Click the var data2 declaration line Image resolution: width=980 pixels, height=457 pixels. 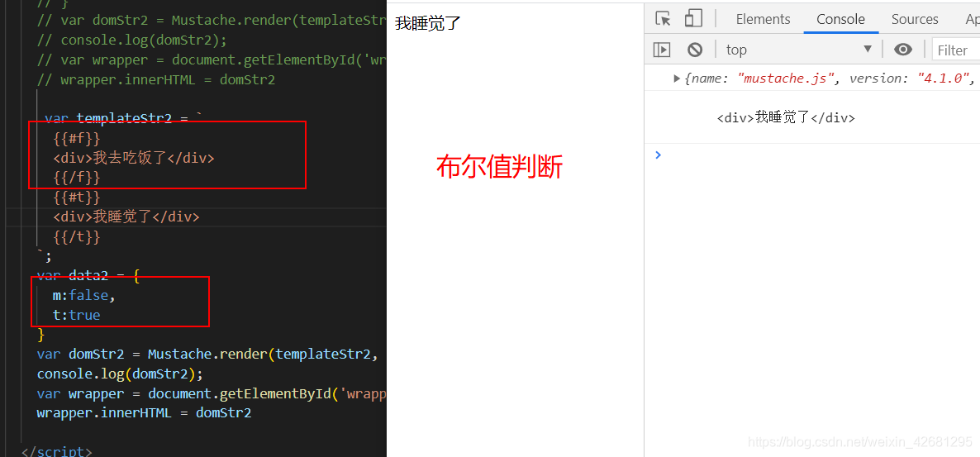(88, 276)
